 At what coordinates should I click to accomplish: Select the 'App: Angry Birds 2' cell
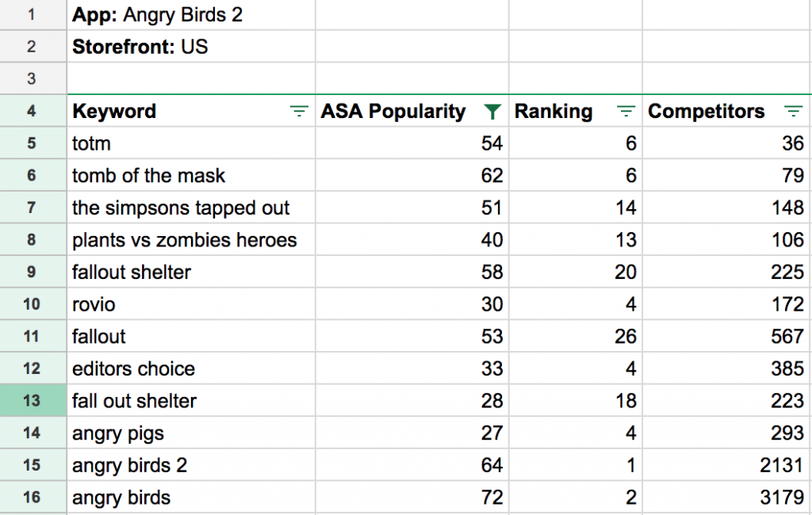191,14
